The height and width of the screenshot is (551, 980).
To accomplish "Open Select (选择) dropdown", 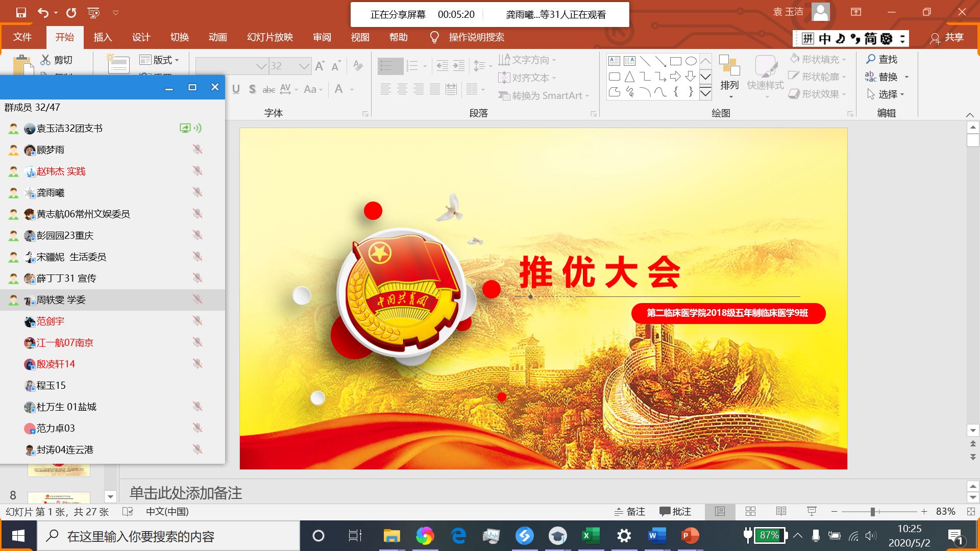I will click(x=886, y=94).
